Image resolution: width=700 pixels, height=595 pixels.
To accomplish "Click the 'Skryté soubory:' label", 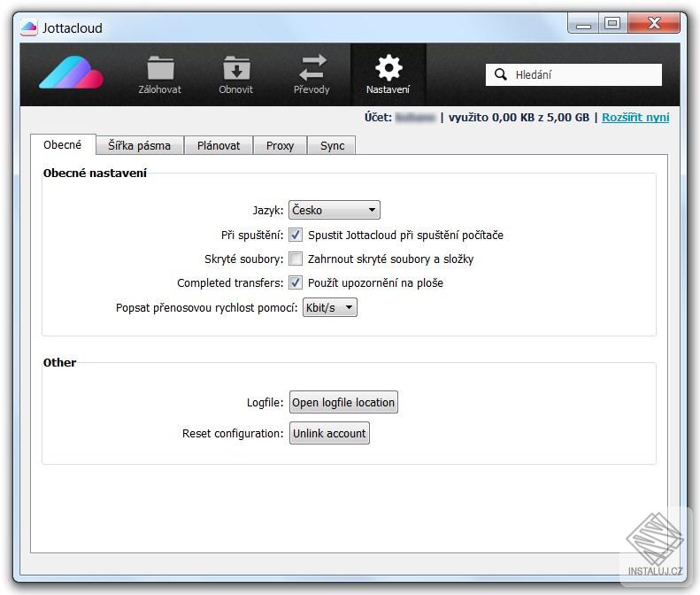I will pyautogui.click(x=243, y=259).
